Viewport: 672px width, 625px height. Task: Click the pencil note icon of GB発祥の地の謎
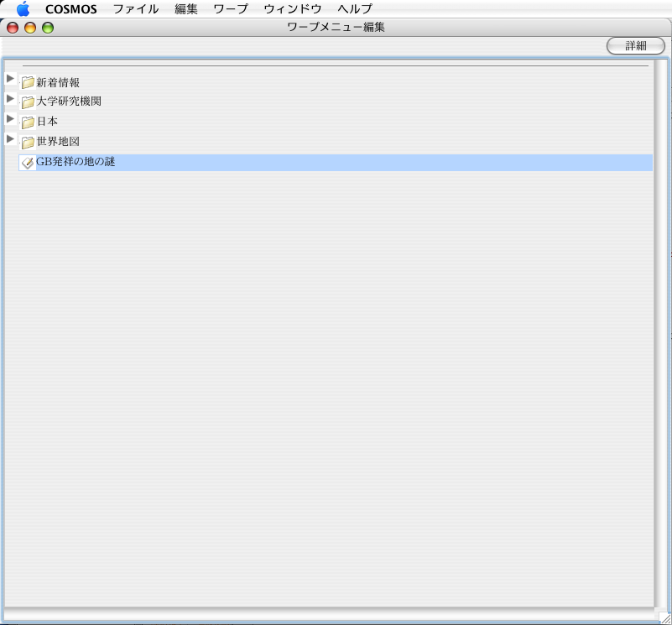tap(28, 163)
